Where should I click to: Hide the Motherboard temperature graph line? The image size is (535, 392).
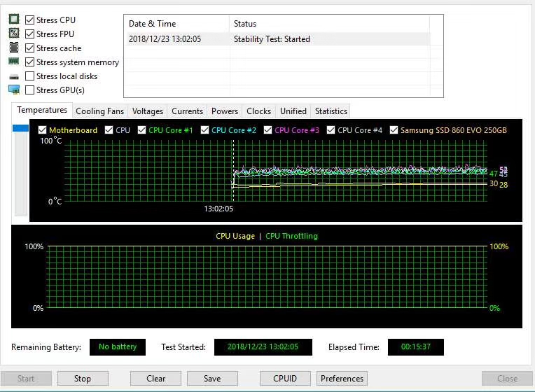(43, 130)
